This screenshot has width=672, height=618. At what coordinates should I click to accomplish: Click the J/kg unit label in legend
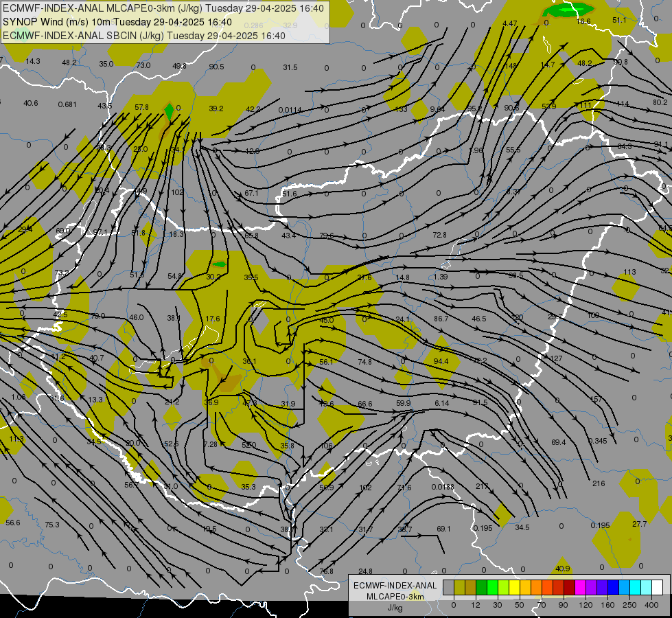pyautogui.click(x=395, y=608)
